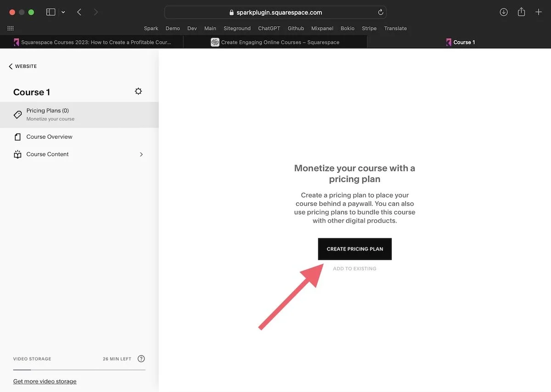Screen dimensions: 551x392
Task: Click the Course Overview page icon
Action: pyautogui.click(x=17, y=136)
